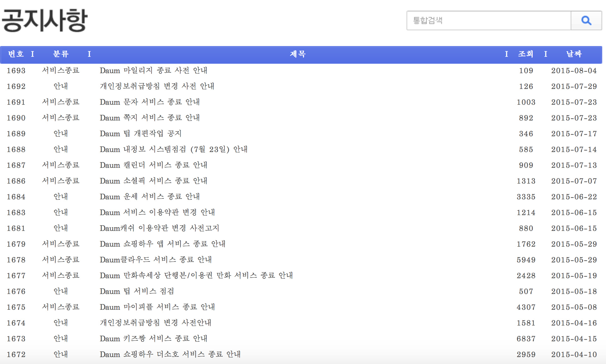The image size is (606, 364).
Task: Open 개인정보취급방침 변경 사전 안내 notice
Action: click(157, 86)
